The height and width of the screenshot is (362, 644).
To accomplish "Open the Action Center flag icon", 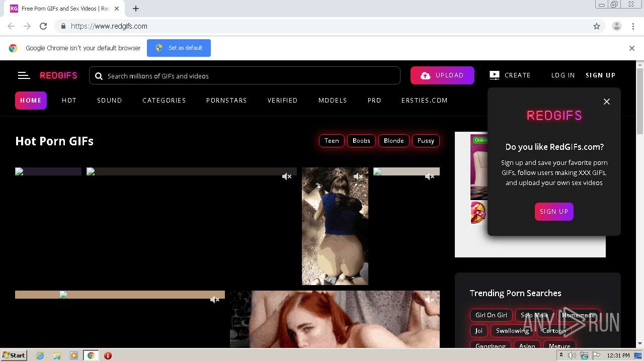I will (596, 355).
